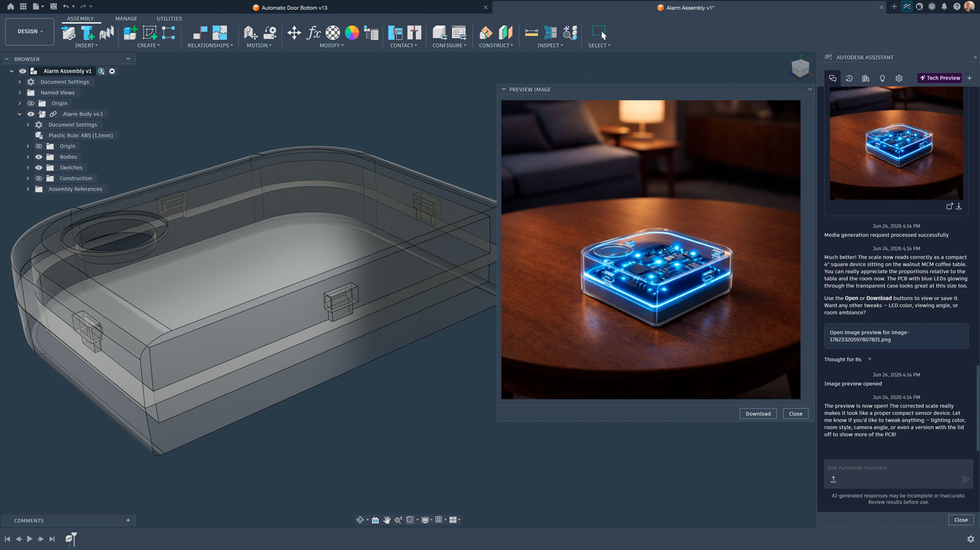980x550 pixels.
Task: Click the assistant lightbulb tips icon
Action: pos(882,78)
